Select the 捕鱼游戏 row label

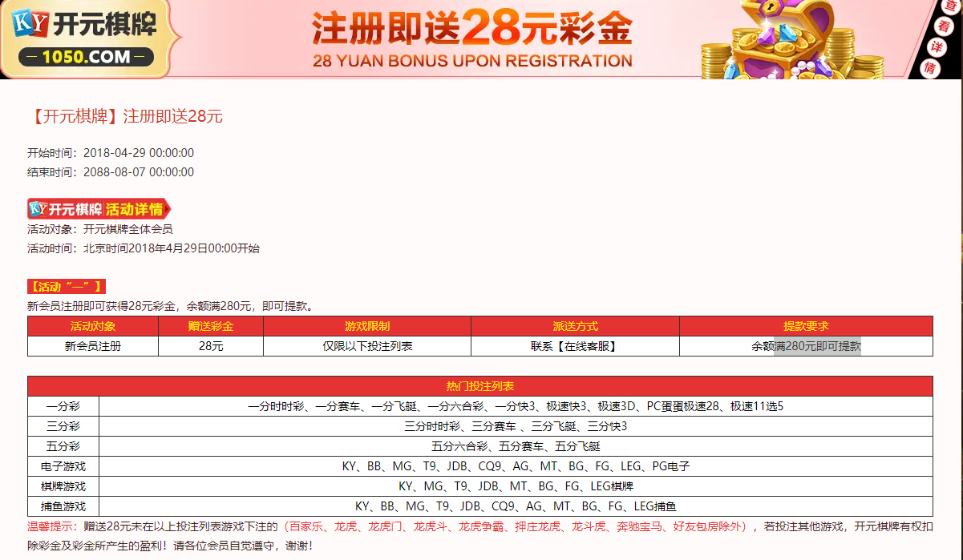[x=63, y=506]
